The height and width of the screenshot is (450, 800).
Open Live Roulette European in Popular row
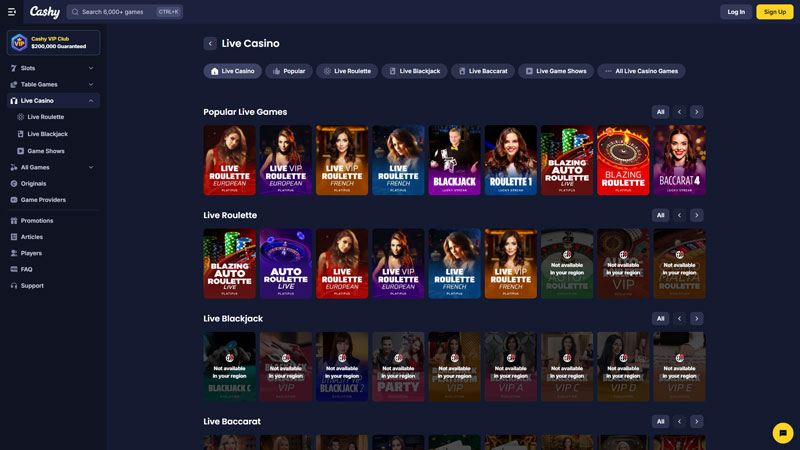click(230, 160)
